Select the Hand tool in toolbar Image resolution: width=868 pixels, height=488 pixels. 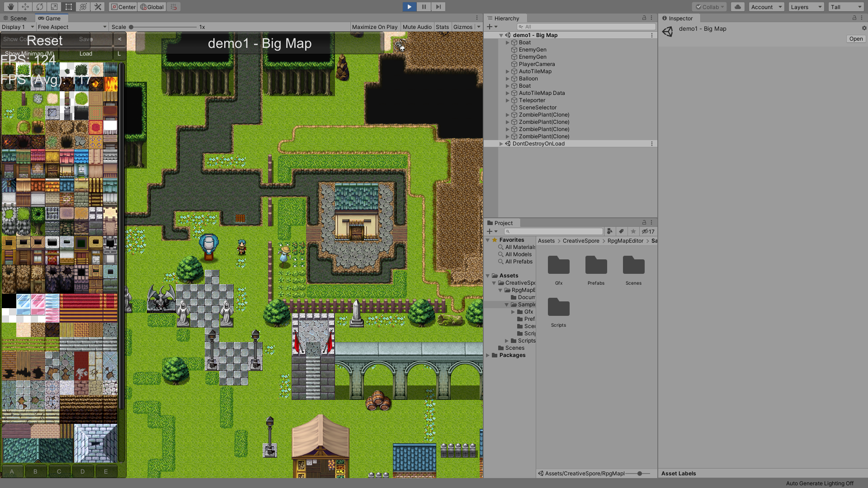pos(10,7)
